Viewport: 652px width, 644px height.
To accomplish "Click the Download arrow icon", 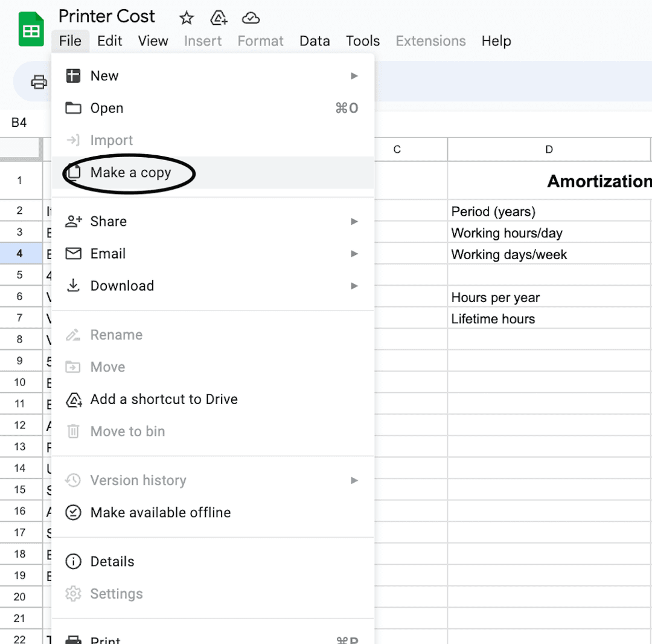I will (73, 286).
